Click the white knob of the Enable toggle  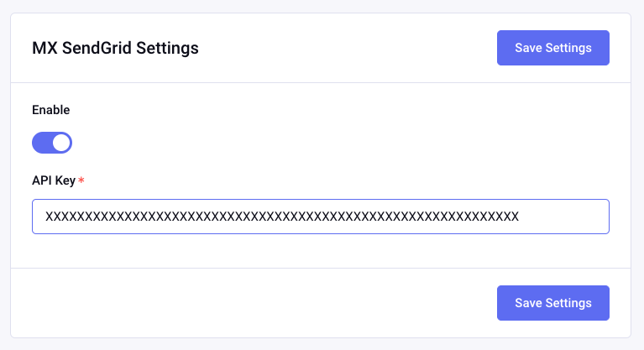point(61,143)
